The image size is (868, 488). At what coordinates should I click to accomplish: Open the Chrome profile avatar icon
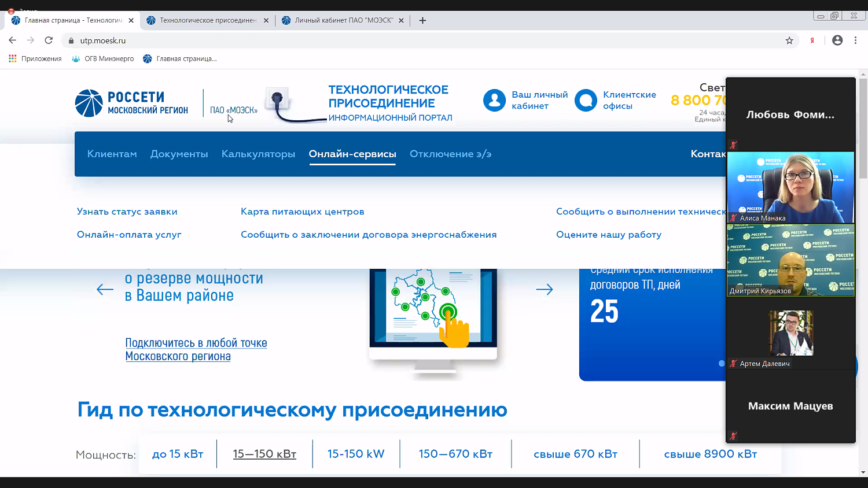(x=837, y=40)
